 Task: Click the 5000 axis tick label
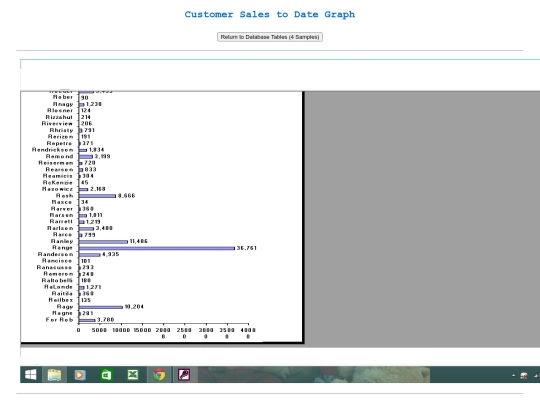[99, 330]
